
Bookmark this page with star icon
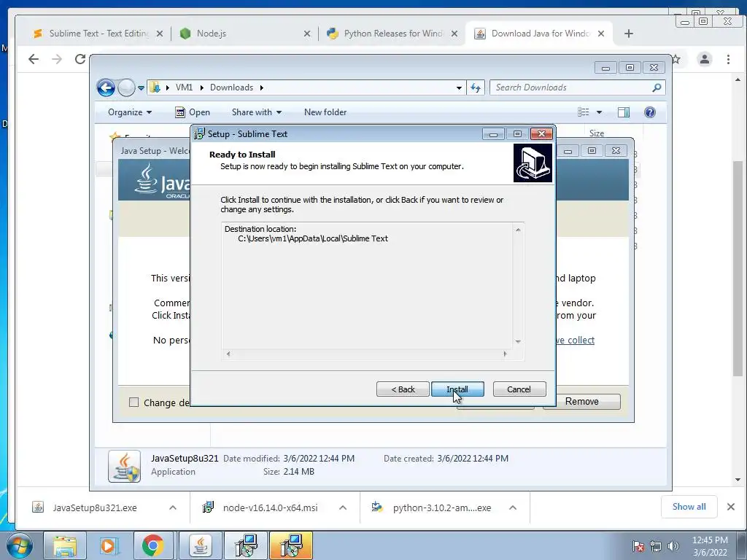point(676,59)
